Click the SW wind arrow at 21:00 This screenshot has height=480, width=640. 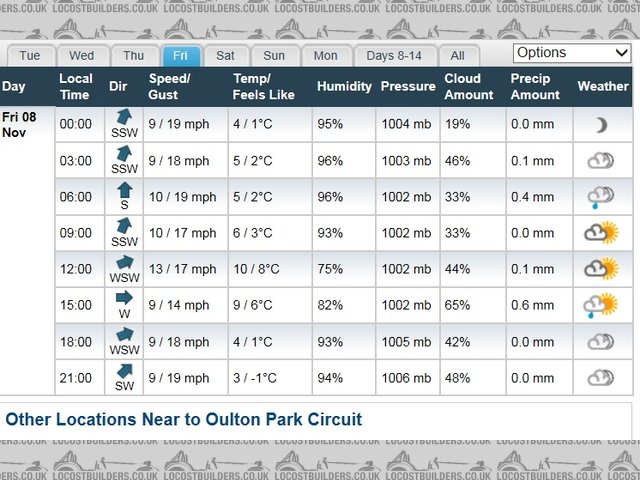point(124,371)
